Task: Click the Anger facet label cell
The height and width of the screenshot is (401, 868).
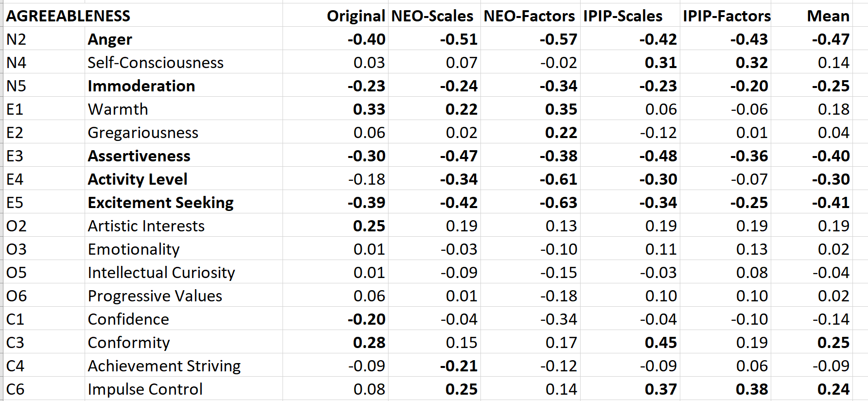Action: (110, 39)
